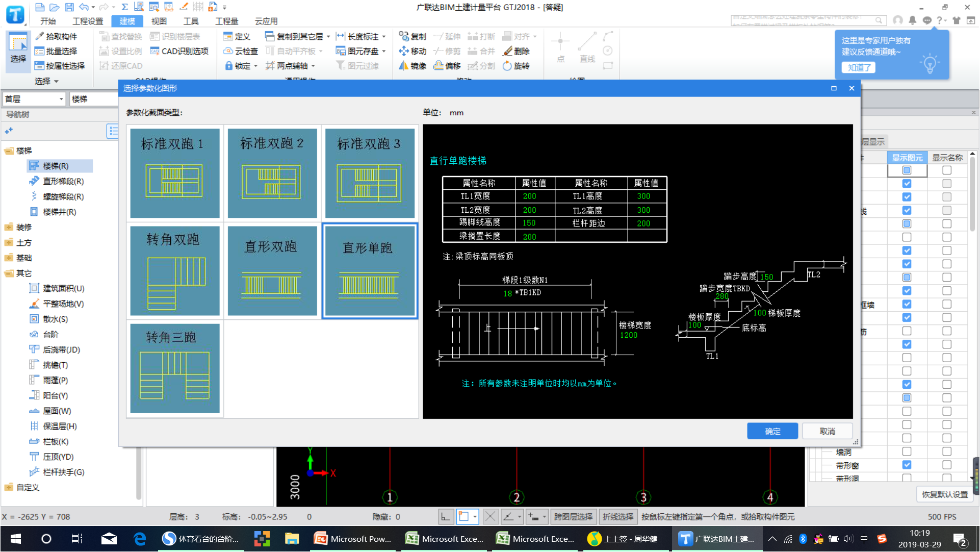This screenshot has height=552, width=980.
Task: Click the notification bell icon
Action: (x=913, y=20)
